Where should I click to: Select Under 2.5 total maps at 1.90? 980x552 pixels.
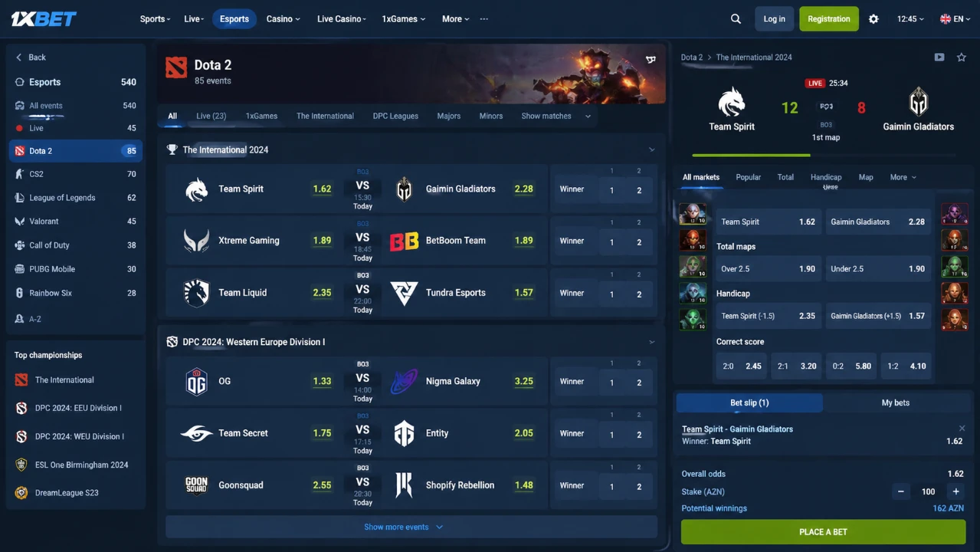click(878, 269)
